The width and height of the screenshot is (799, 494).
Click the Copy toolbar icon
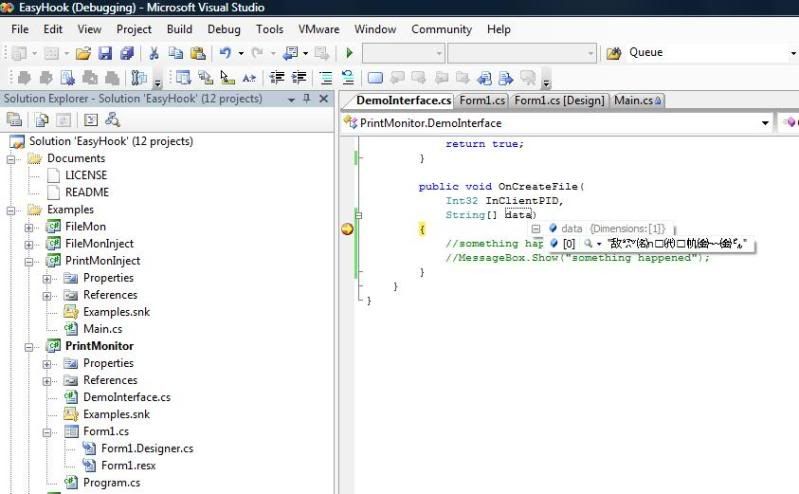pyautogui.click(x=176, y=53)
